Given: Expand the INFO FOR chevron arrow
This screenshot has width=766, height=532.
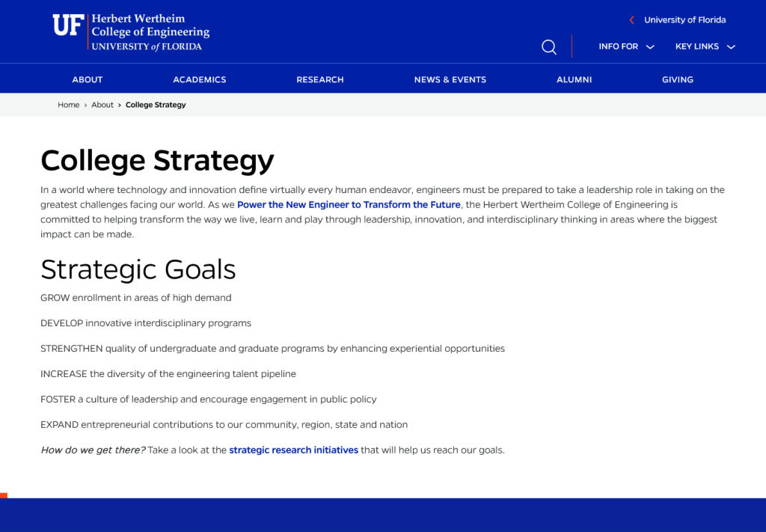Looking at the screenshot, I should pos(650,46).
